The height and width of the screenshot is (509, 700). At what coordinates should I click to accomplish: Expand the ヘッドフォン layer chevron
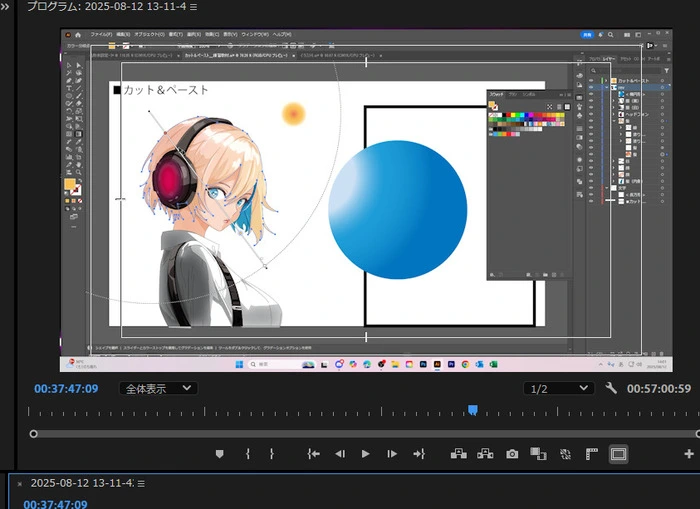[x=614, y=114]
